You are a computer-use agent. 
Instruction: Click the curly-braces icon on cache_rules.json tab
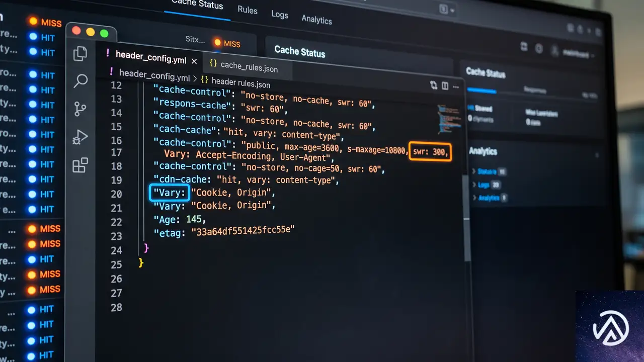coord(213,63)
